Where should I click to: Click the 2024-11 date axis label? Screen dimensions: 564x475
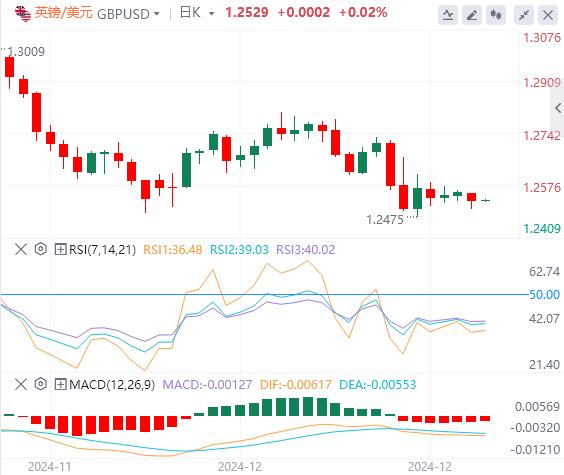[50, 467]
